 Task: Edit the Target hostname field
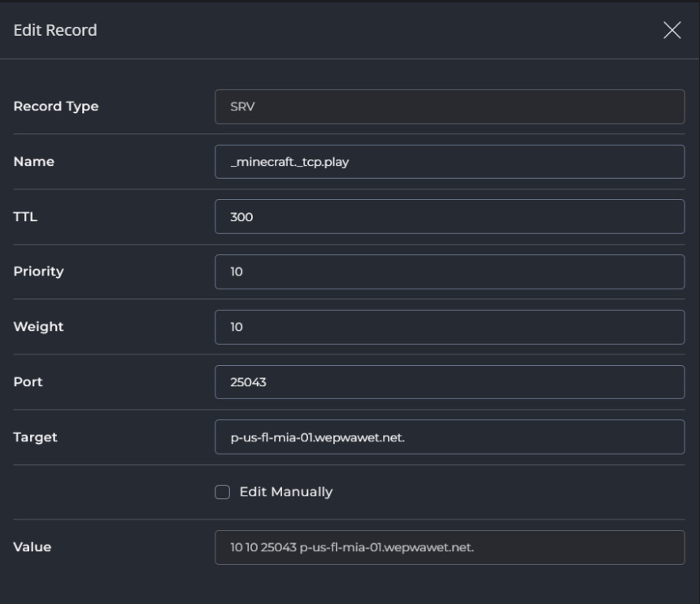tap(450, 437)
